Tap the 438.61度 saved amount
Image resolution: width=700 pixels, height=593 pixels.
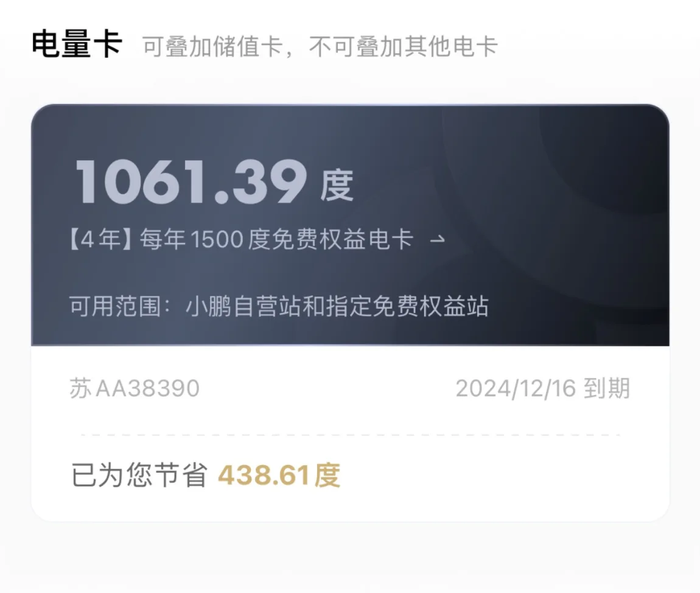[x=279, y=475]
